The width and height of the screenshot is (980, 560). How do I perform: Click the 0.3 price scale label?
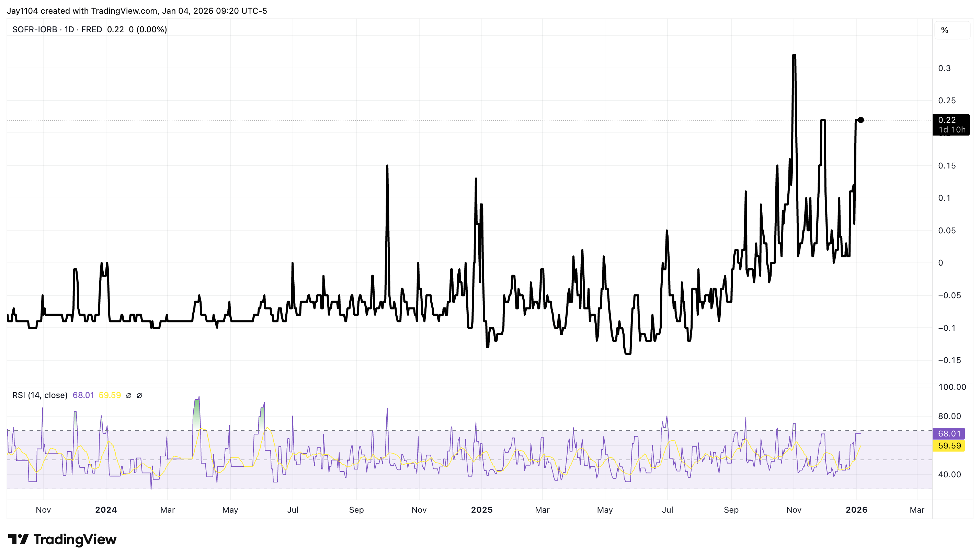click(944, 69)
